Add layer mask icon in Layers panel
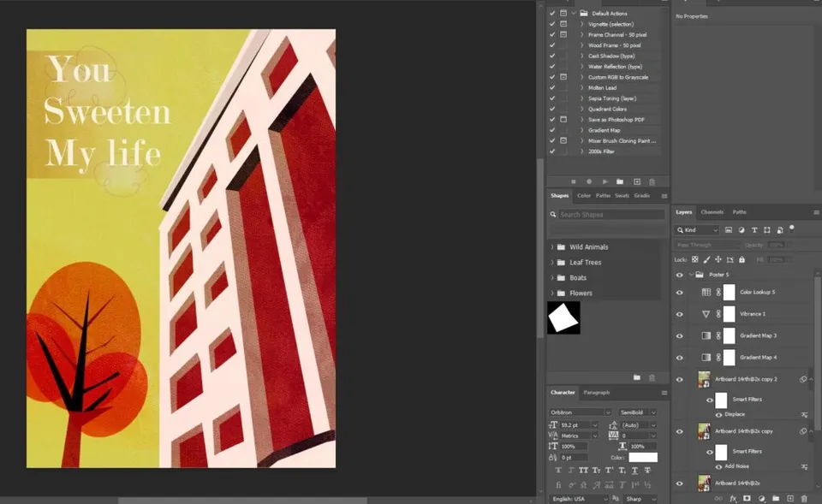This screenshot has height=504, width=822. (x=747, y=499)
